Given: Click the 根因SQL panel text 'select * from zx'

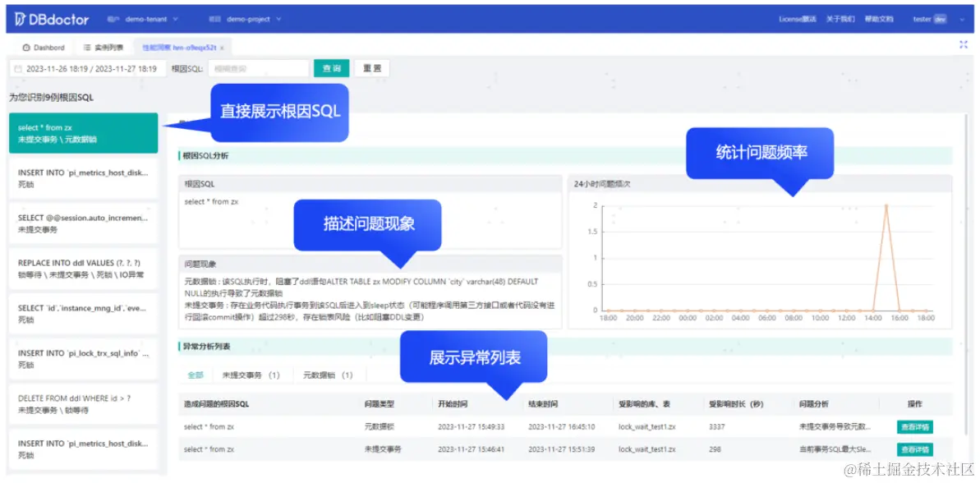Looking at the screenshot, I should click(x=211, y=201).
